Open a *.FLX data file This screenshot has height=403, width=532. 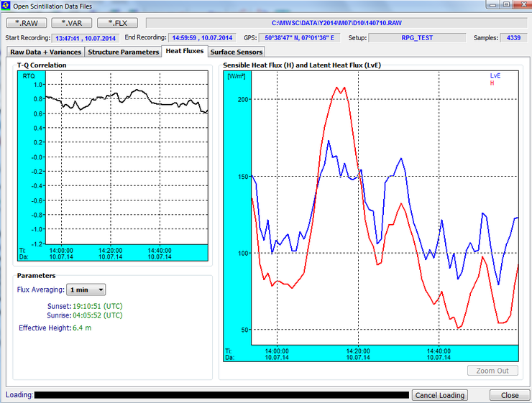[117, 23]
